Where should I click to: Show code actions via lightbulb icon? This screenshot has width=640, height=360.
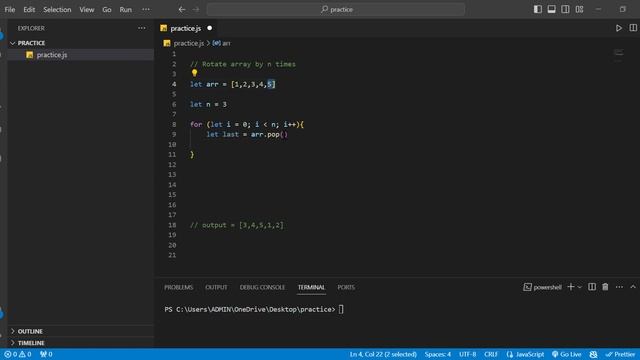[194, 73]
